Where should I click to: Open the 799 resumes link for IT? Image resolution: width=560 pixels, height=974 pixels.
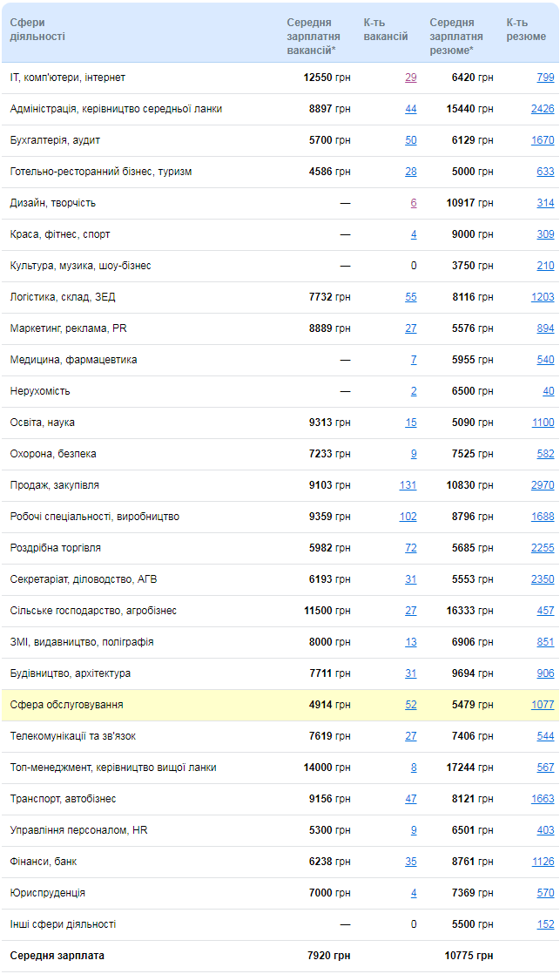[546, 78]
